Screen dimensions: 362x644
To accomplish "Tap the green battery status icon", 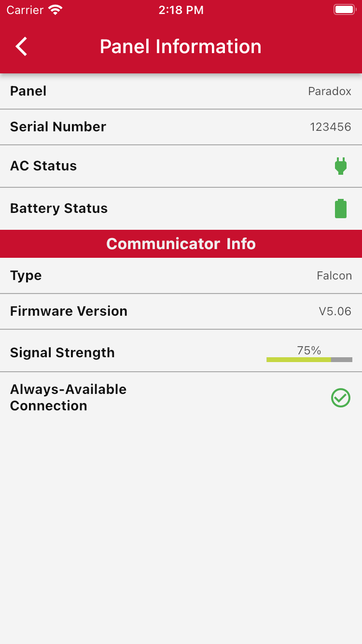I will (341, 209).
